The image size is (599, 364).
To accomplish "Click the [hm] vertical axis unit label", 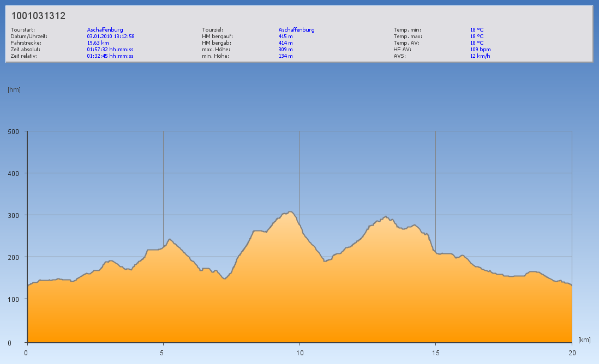I will point(14,90).
